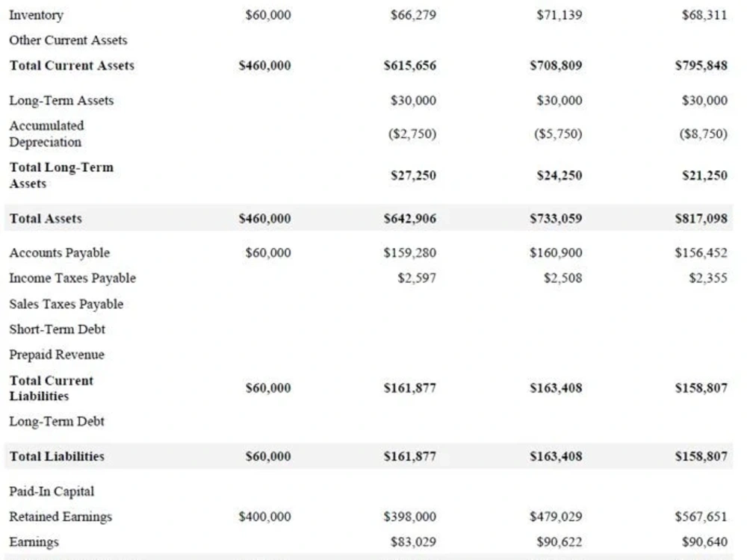Select the Prepaid Revenue label
The image size is (747, 560).
[57, 355]
